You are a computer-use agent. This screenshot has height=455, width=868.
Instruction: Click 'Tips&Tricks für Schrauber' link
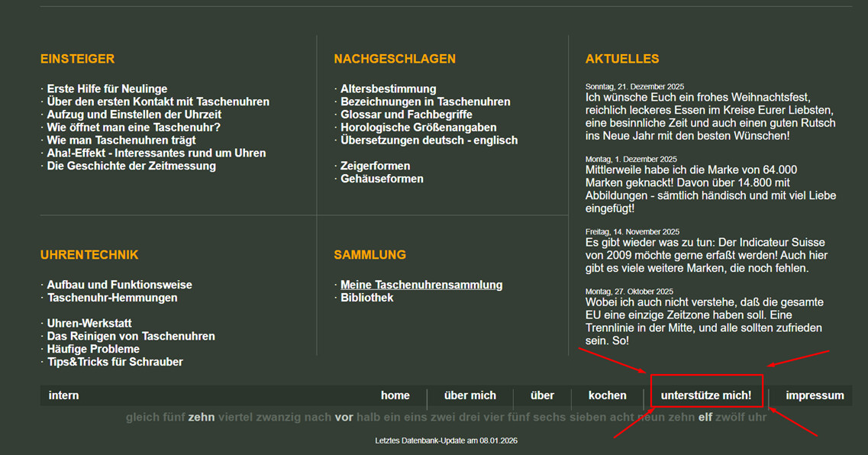point(115,362)
